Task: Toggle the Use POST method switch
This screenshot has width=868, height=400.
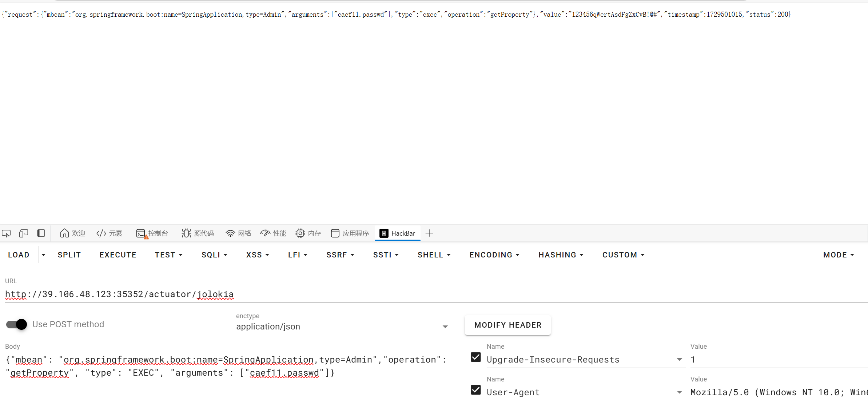Action: pos(17,324)
